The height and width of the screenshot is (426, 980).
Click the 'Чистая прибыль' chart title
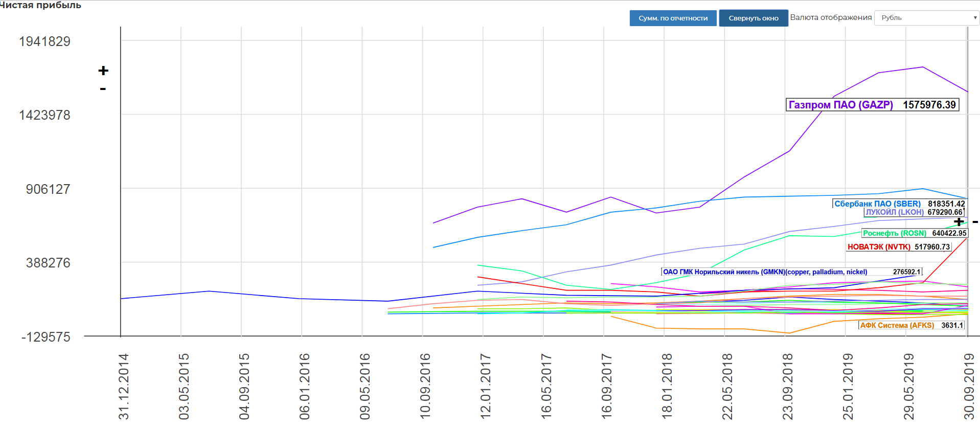point(40,5)
